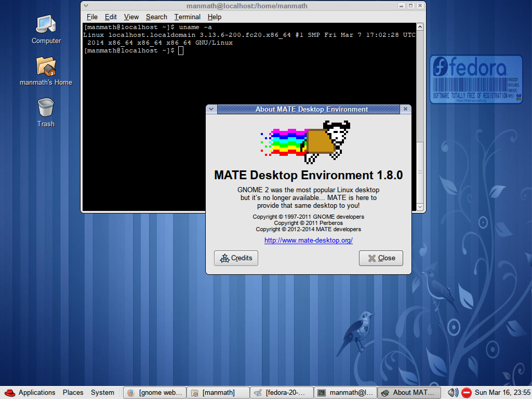
Task: Maximize the terminal window
Action: point(410,6)
